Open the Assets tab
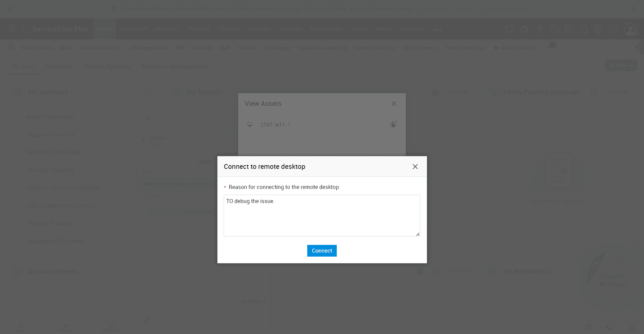Screen dimensions: 644x334 [x=359, y=29]
